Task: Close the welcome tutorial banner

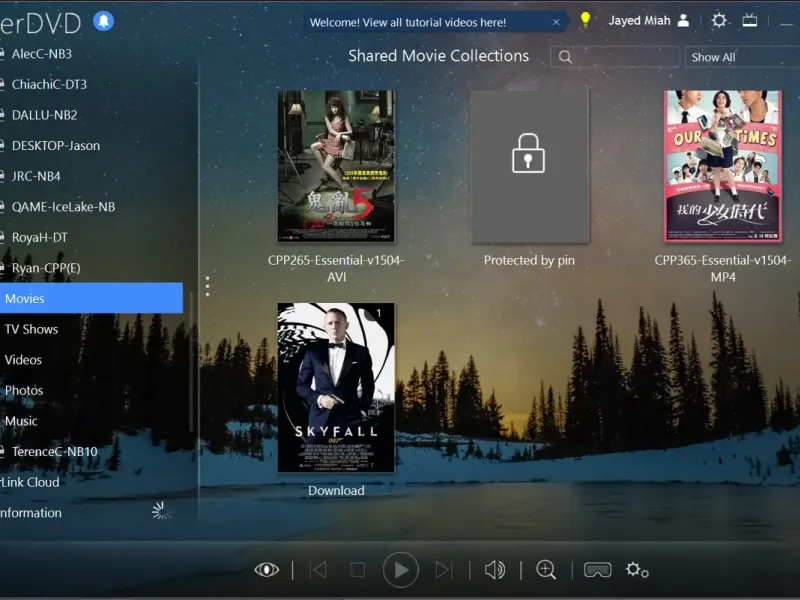Action: tap(556, 22)
